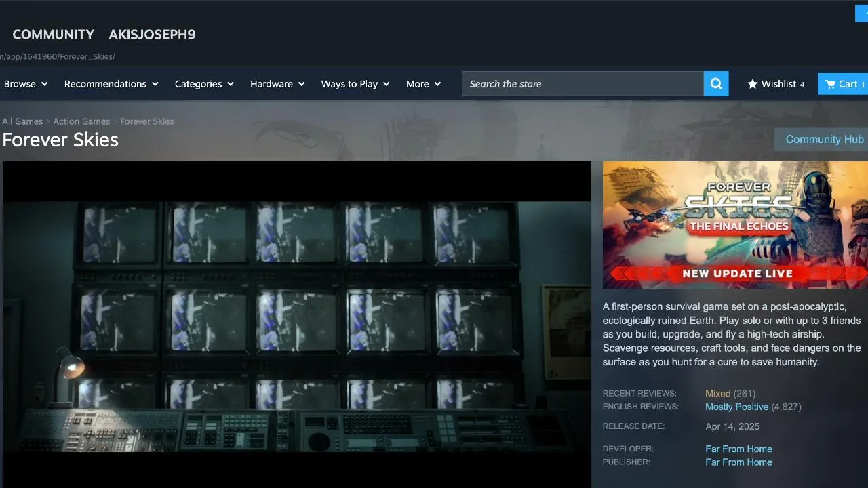868x488 pixels.
Task: Click the app/1641960/Forever_Skies URL text
Action: (58, 57)
